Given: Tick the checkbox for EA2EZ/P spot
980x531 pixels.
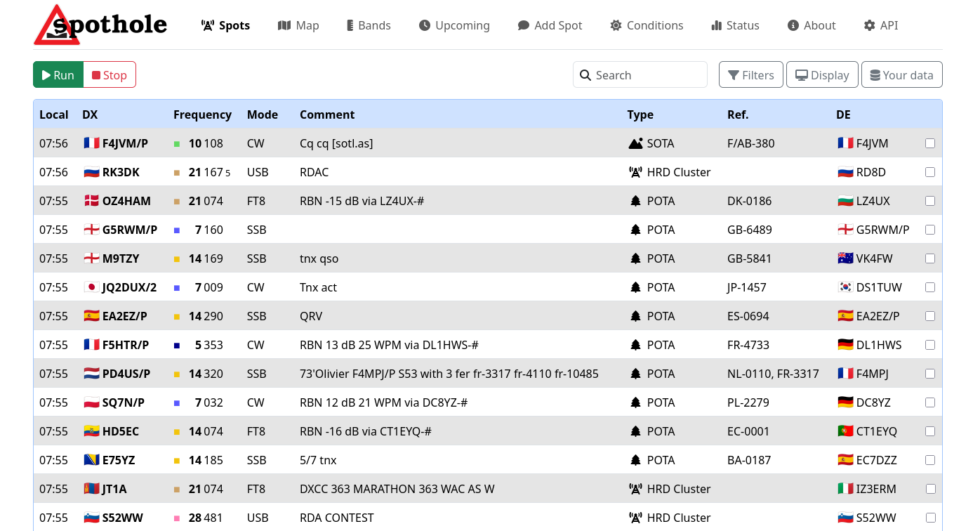Looking at the screenshot, I should click(930, 316).
